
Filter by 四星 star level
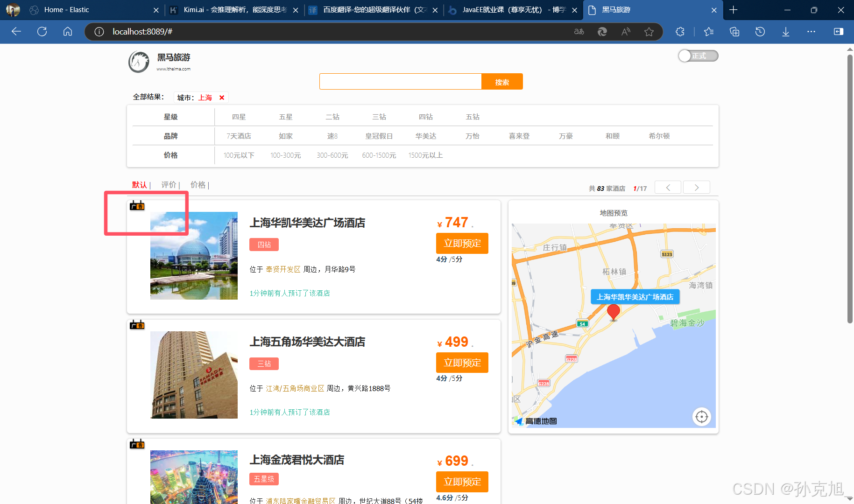click(x=239, y=117)
